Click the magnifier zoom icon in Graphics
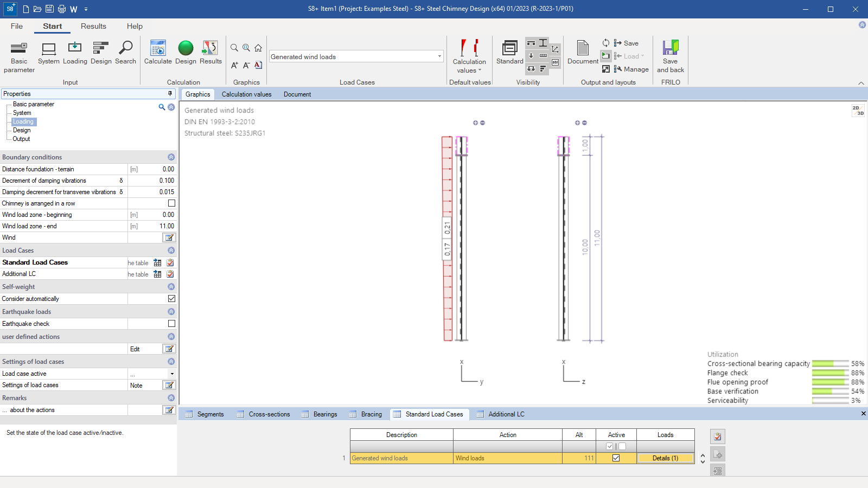Screen dimensions: 868x488 click(234, 48)
